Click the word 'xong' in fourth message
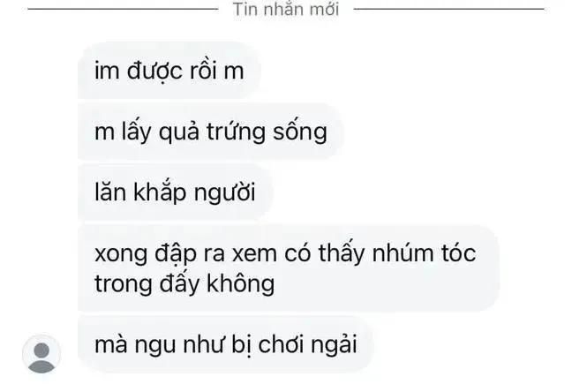The image size is (572, 392). pos(121,254)
